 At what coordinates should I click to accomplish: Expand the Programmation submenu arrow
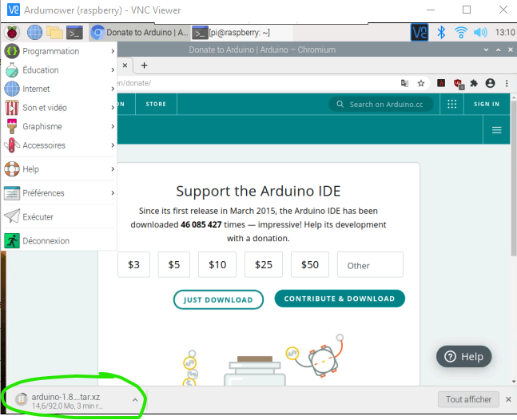pyautogui.click(x=113, y=51)
